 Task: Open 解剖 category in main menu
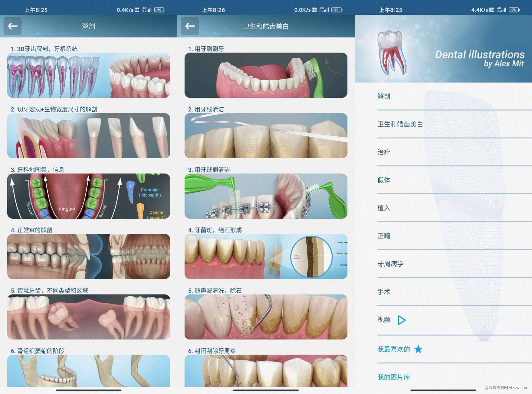[454, 96]
